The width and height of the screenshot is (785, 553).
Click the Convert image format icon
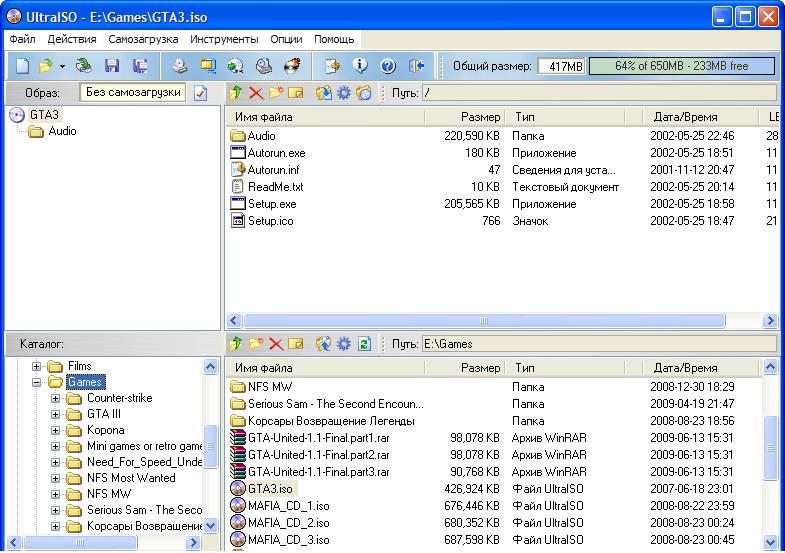coord(208,66)
